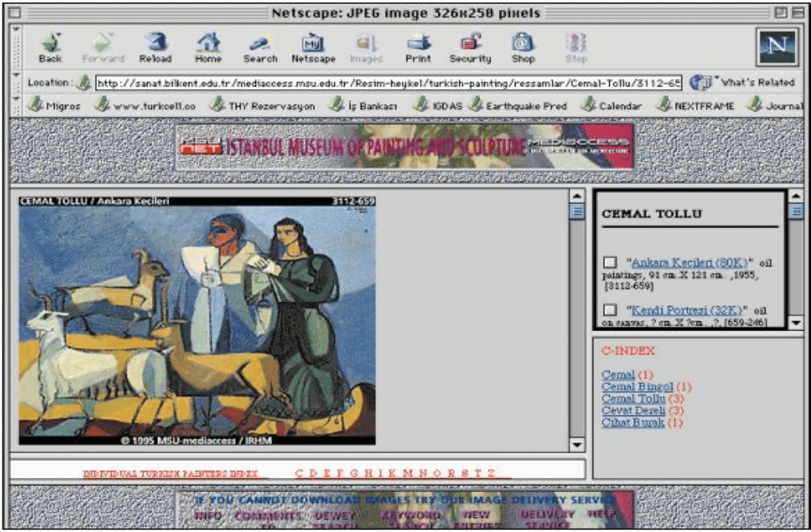Open Security info icon
Screen dimensions: 811x532
pos(470,48)
